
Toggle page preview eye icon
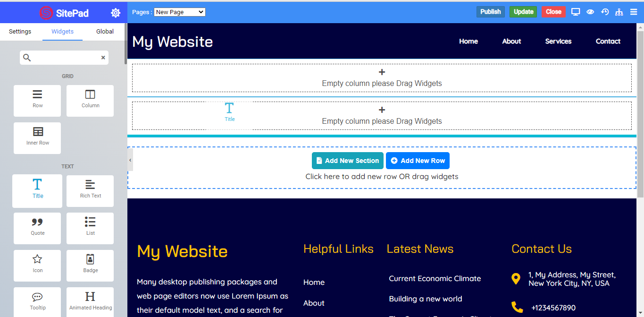(x=590, y=12)
